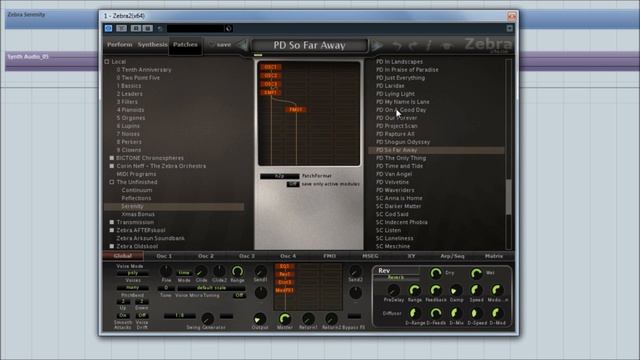Select patch 'PD Shogun Odyssey'
The width and height of the screenshot is (640, 360).
coord(403,142)
